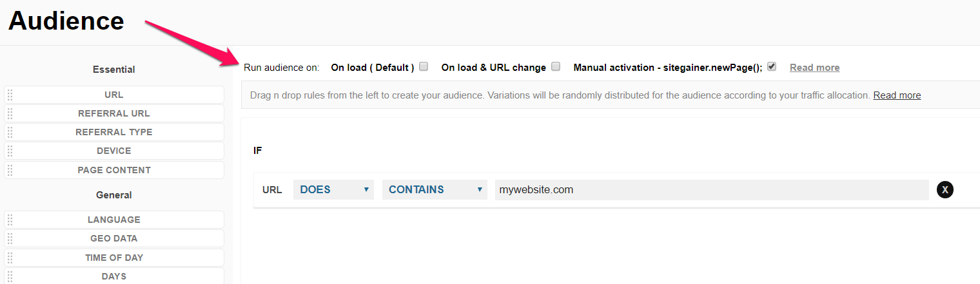980x284 pixels.
Task: Uncheck Manual activation sitegainer.newPage() checkbox
Action: (772, 66)
